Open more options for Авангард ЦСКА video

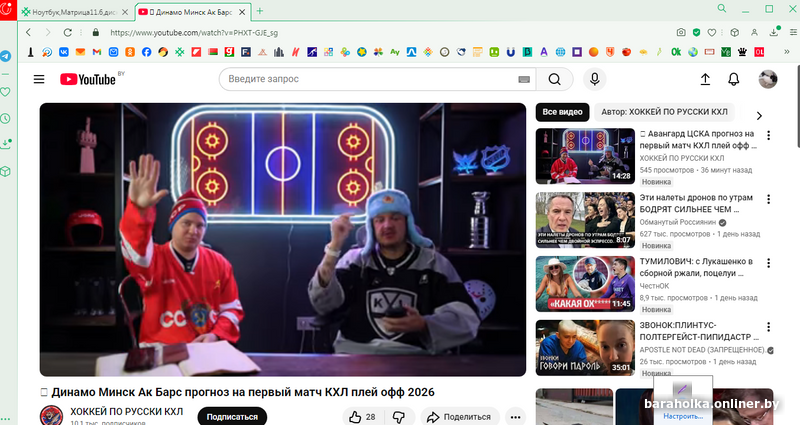(x=768, y=135)
